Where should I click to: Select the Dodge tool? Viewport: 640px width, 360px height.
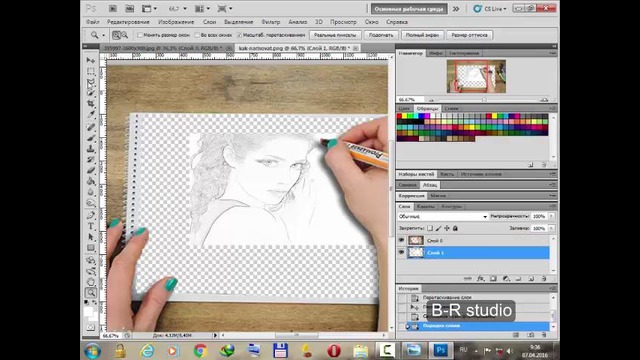[91, 204]
